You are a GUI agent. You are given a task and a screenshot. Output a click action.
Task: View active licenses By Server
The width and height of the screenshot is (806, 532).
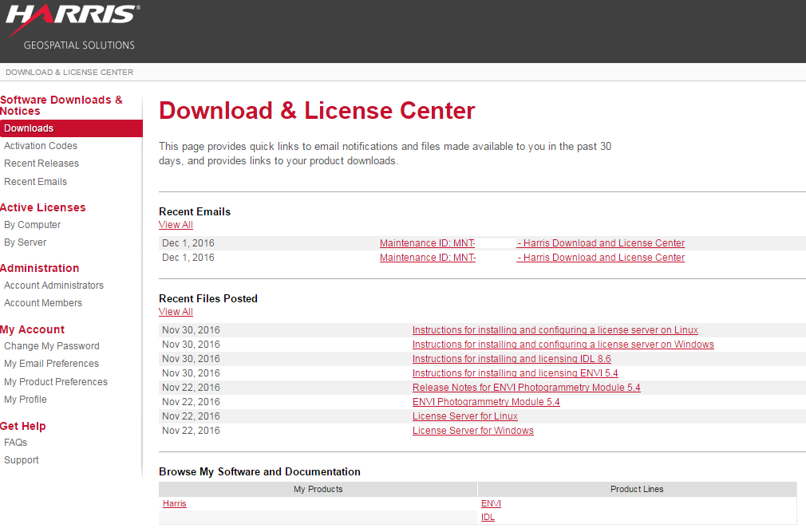coord(25,242)
